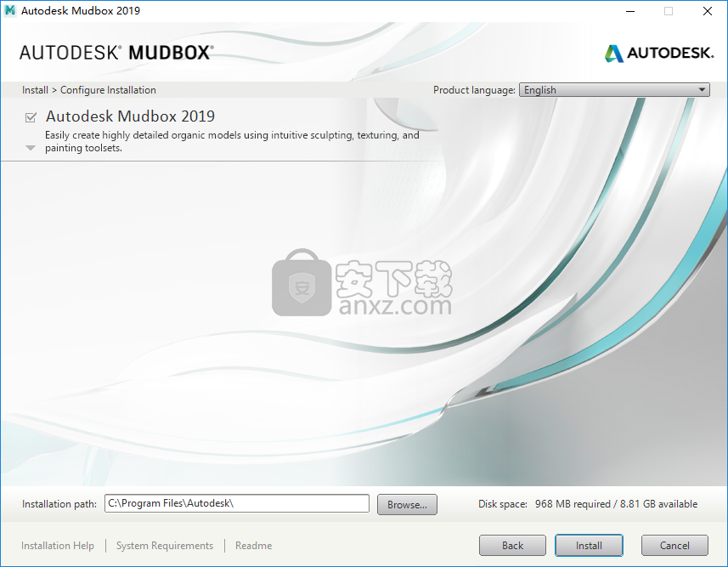Click the 'Product language:' label
The height and width of the screenshot is (567, 728).
(474, 90)
